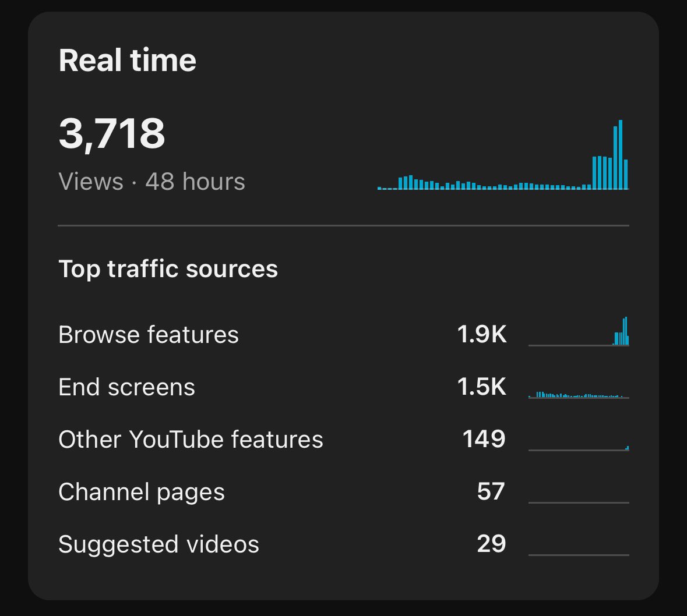View the Browse features sparkline chart
Image resolution: width=687 pixels, height=616 pixels.
click(579, 331)
